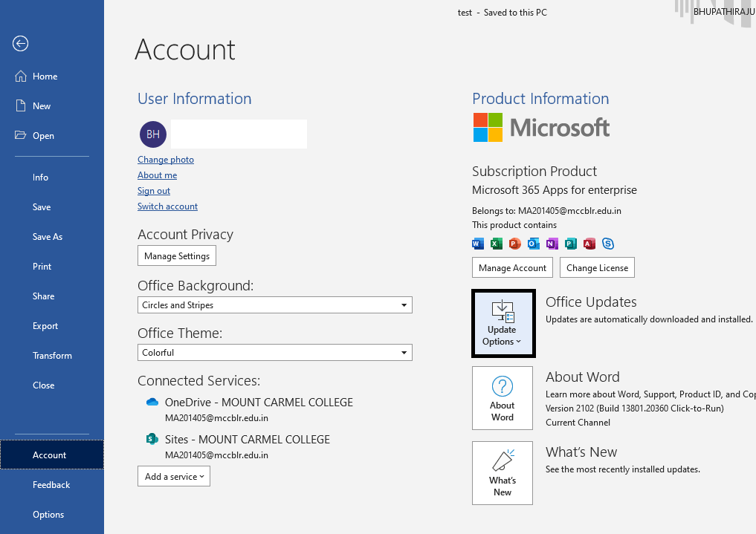This screenshot has height=534, width=756.
Task: Click the Manage Settings button under Account Privacy
Action: pos(176,255)
